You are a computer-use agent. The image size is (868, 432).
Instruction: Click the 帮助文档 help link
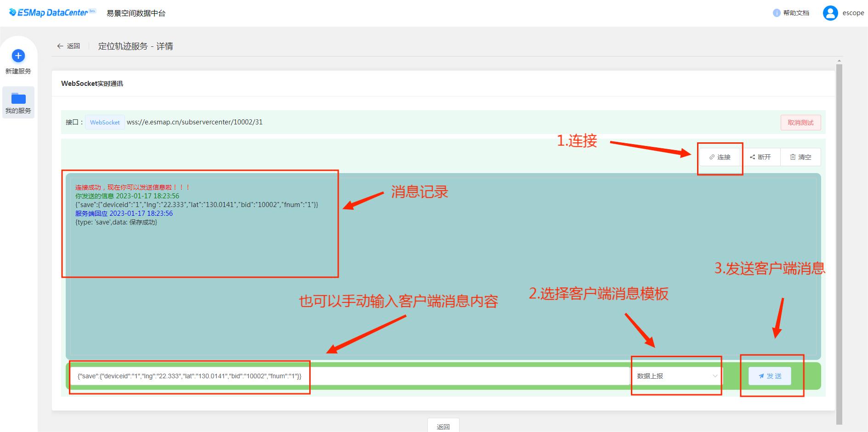(796, 13)
